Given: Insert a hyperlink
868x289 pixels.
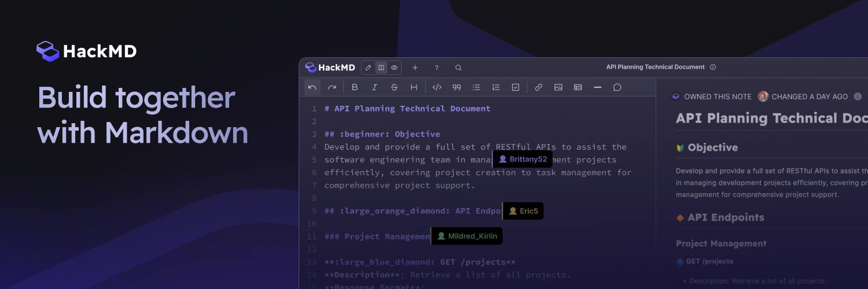Looking at the screenshot, I should point(539,87).
